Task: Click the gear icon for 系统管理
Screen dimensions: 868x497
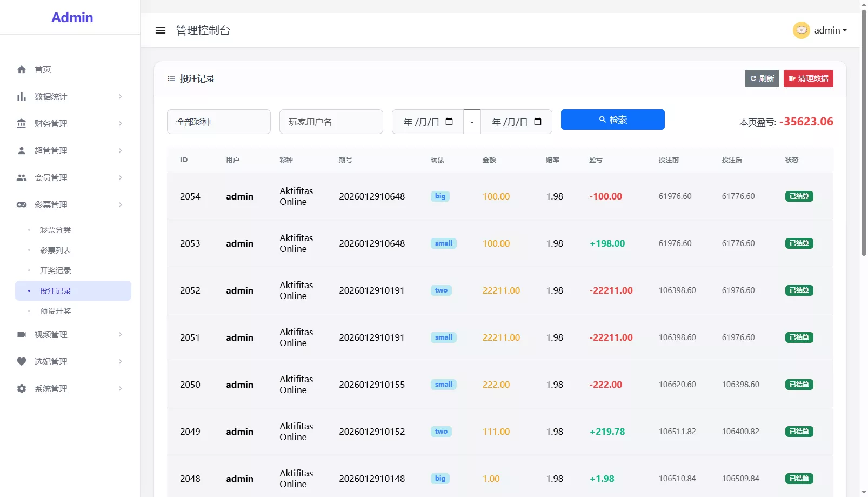Action: (x=22, y=389)
